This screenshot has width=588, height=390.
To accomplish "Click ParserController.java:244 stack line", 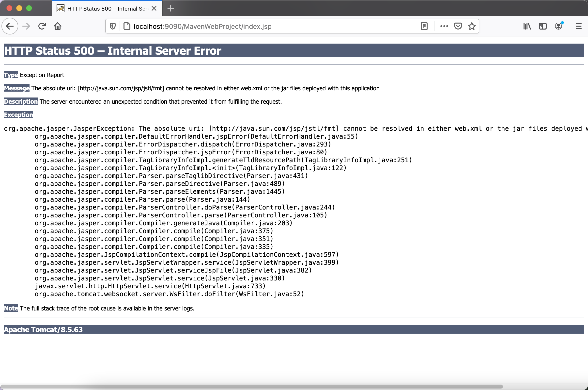I will [x=185, y=207].
